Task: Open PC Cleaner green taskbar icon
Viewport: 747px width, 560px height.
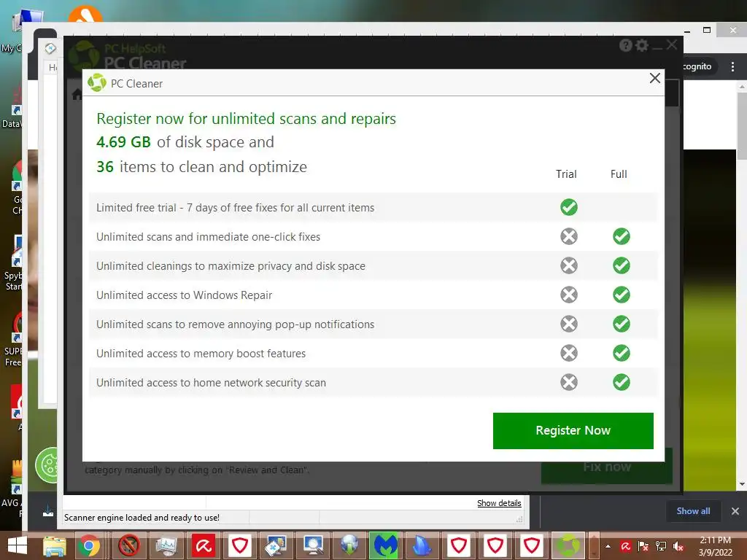Action: click(x=568, y=545)
